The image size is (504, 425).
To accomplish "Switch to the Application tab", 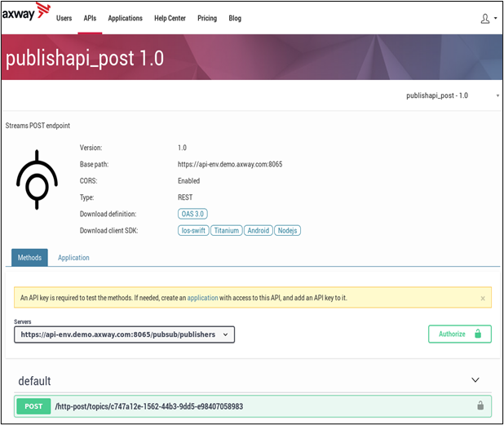I will 73,258.
